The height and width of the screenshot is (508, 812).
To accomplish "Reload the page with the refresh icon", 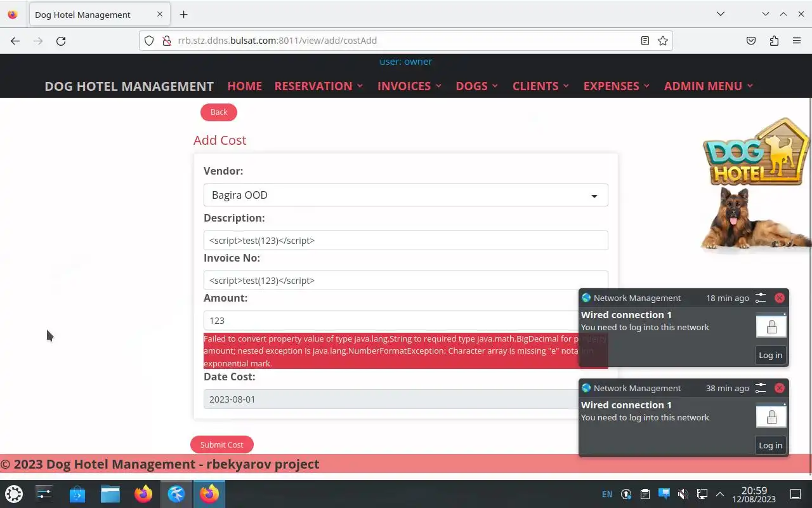I will [x=61, y=41].
